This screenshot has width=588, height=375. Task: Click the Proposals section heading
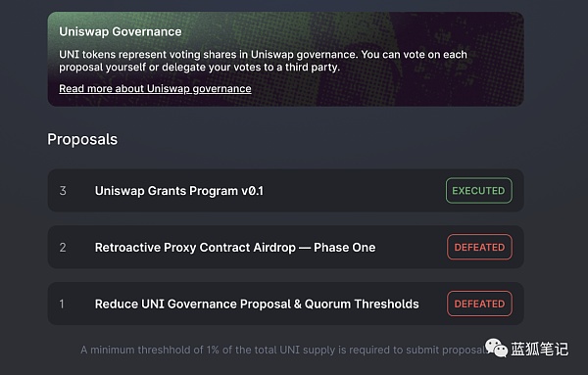click(82, 140)
